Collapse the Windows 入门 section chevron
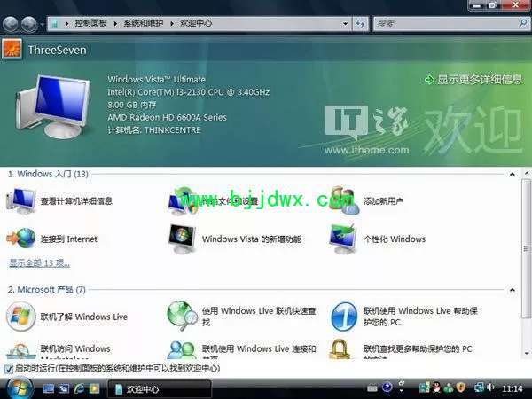The height and width of the screenshot is (399, 532). [x=512, y=175]
